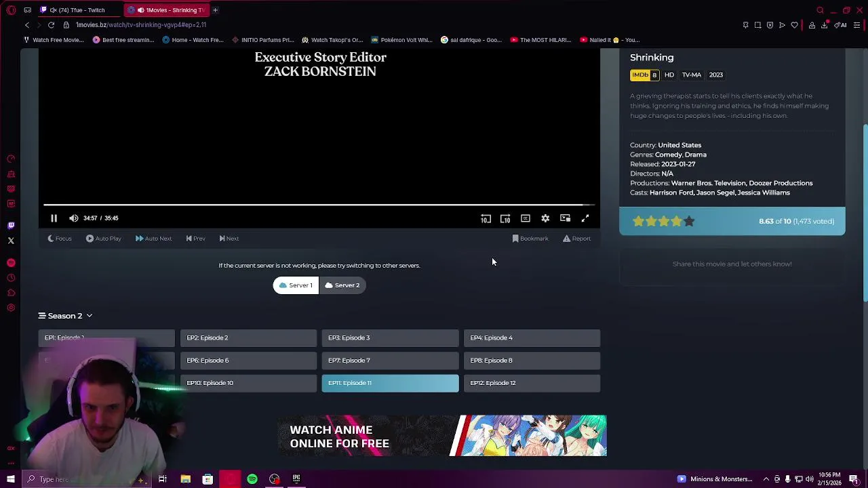Seek on the video progress bar
The height and width of the screenshot is (488, 868).
pos(319,204)
